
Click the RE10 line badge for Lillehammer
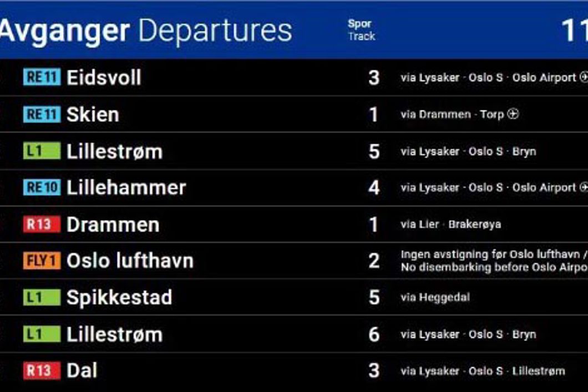[42, 187]
